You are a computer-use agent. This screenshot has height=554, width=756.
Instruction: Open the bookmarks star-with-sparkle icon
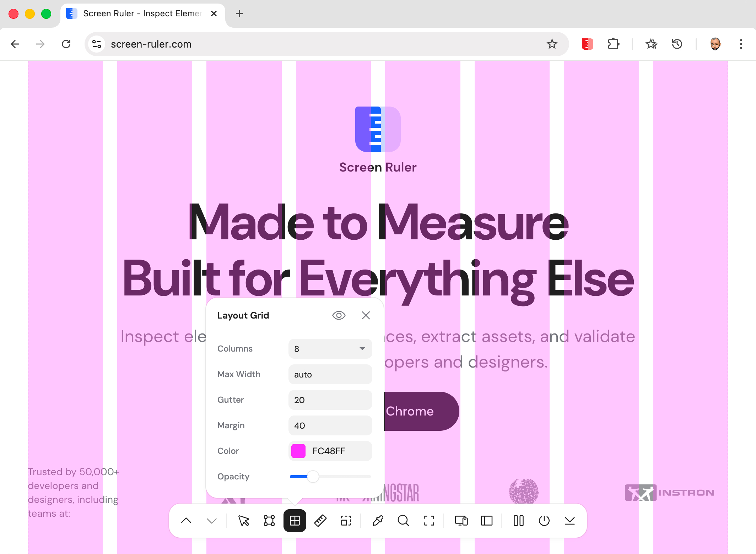652,44
